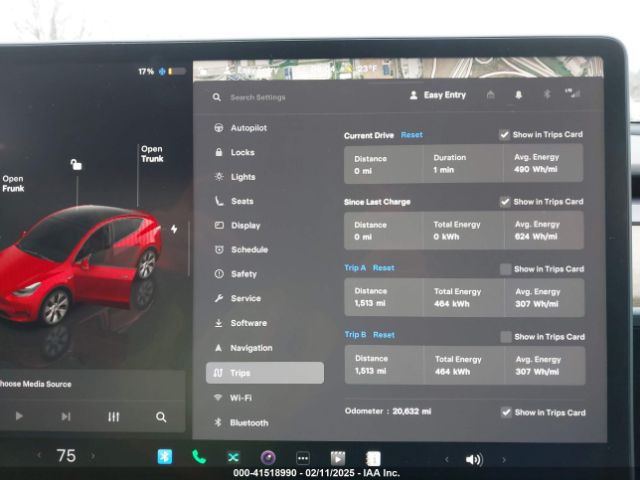Open the crossed-arrows app in bottom bar
This screenshot has width=640, height=480.
pos(233,457)
